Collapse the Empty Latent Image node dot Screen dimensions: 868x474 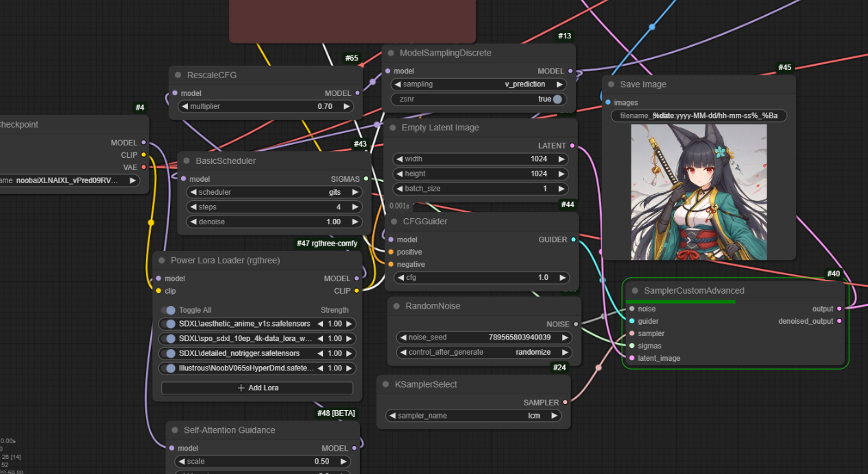tap(393, 128)
